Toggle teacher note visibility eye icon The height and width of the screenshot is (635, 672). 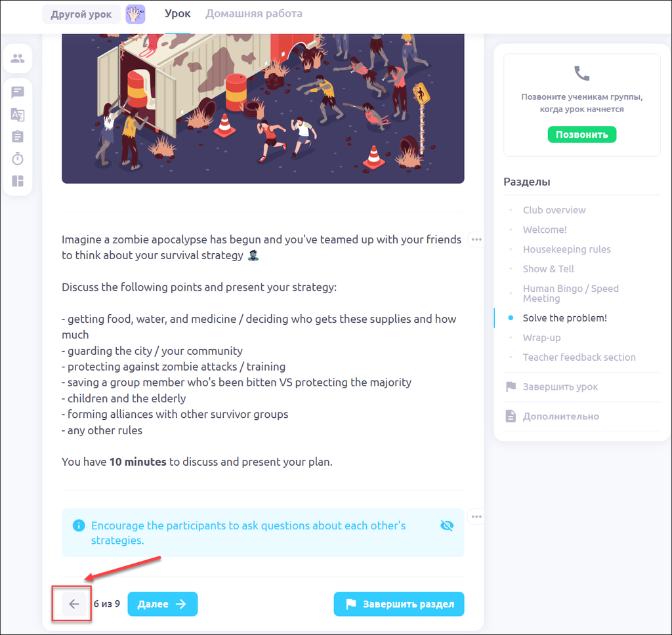coord(447,525)
